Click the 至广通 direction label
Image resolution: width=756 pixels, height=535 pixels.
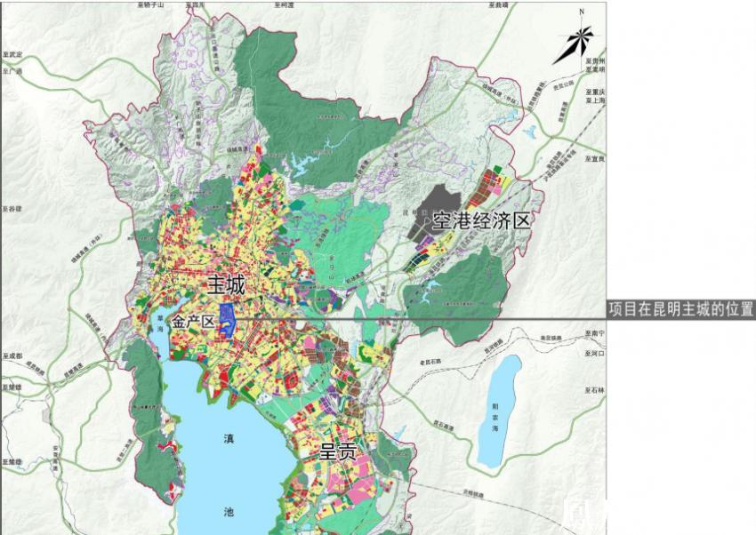pos(12,71)
